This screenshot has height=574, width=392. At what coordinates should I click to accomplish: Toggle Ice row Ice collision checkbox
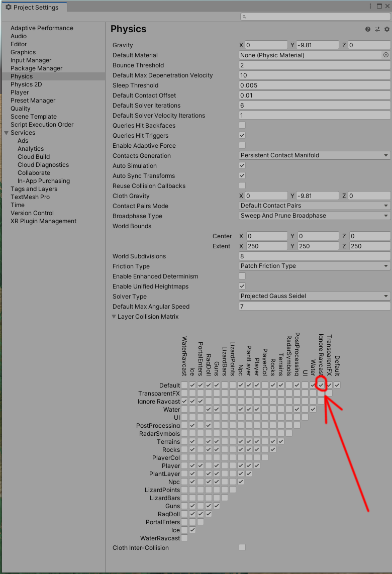click(x=192, y=530)
